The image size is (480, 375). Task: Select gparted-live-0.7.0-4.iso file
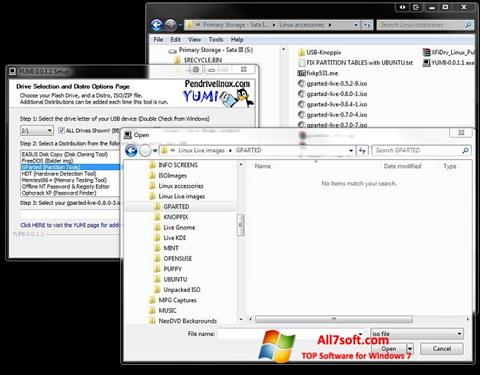(332, 115)
